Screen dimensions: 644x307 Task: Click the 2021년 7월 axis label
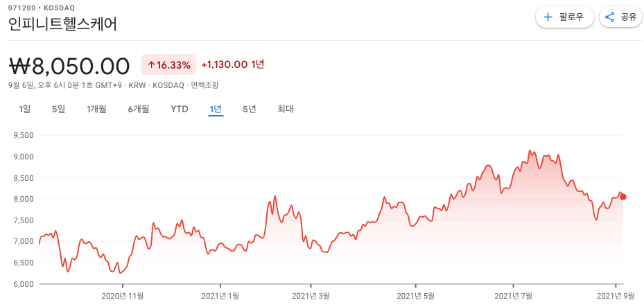(x=514, y=295)
